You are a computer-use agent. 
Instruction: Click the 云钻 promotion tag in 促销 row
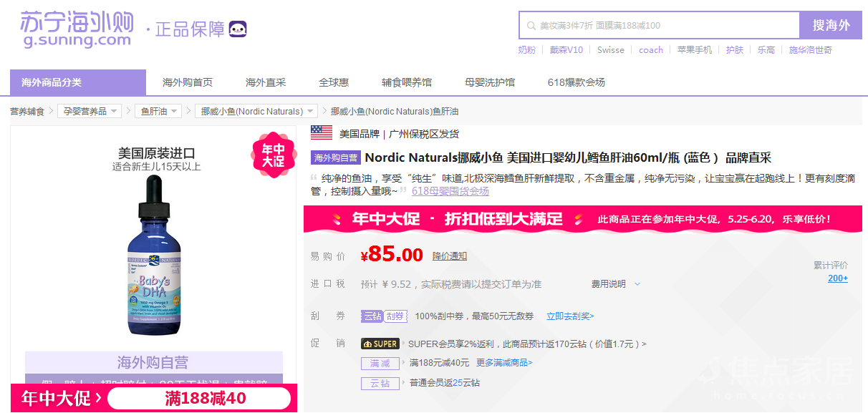(380, 384)
